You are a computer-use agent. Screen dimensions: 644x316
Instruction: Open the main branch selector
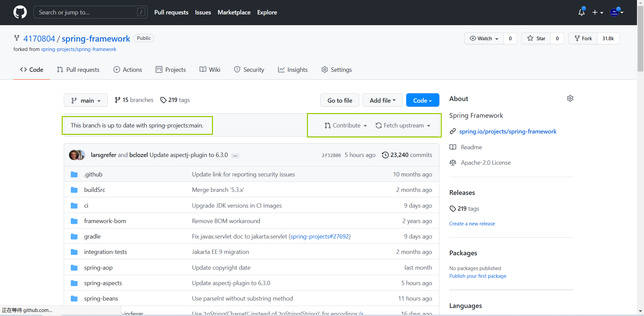coord(86,100)
